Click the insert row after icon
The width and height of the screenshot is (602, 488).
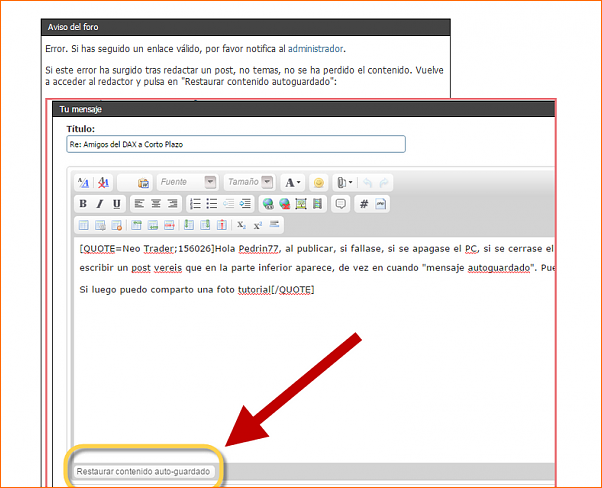pos(153,225)
